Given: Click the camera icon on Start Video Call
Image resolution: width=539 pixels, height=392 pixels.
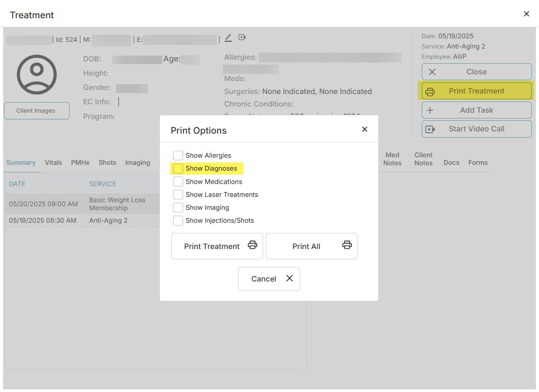Looking at the screenshot, I should tap(430, 129).
